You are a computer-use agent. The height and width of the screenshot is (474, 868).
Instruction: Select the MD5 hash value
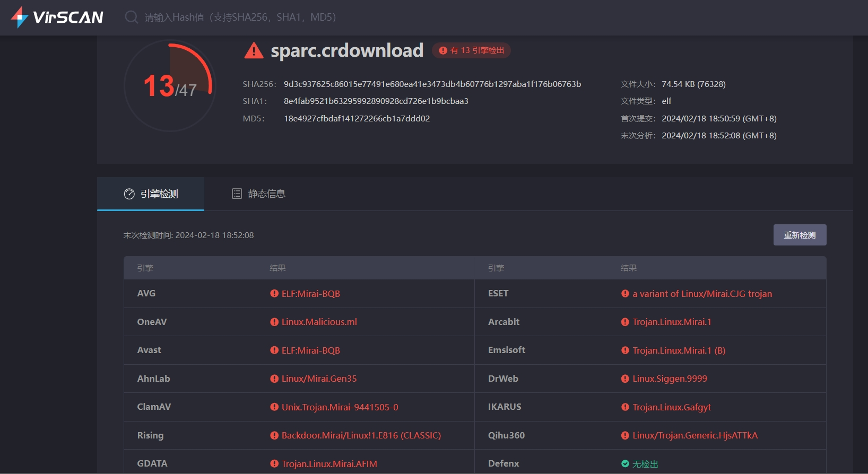tap(357, 118)
